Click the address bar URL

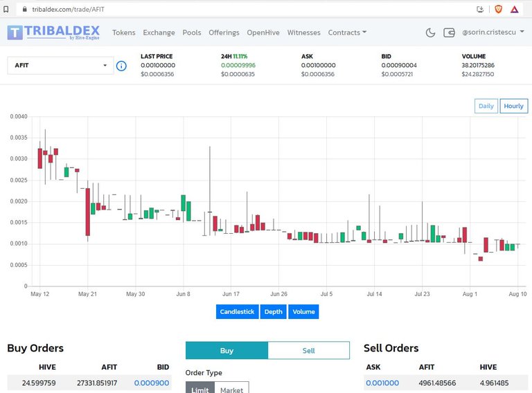(x=68, y=10)
